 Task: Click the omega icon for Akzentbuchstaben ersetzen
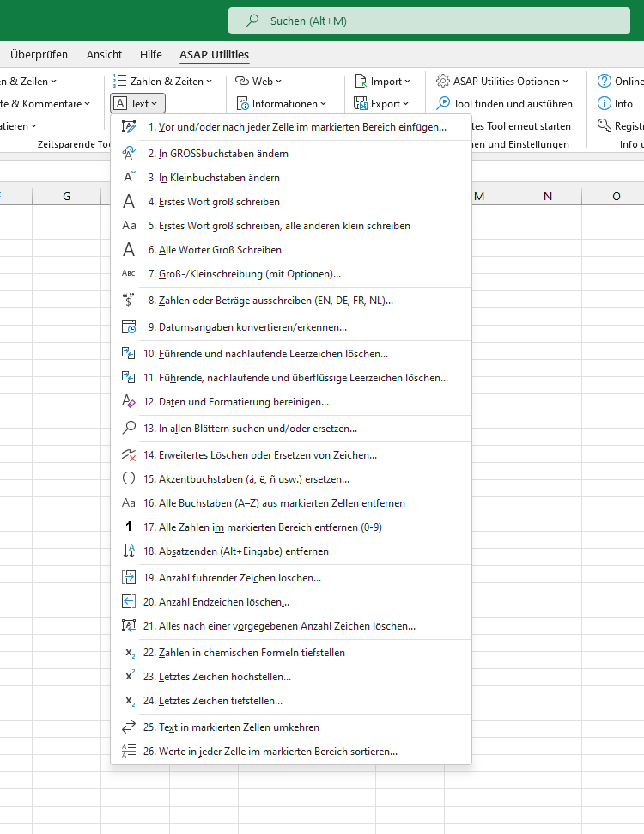[129, 478]
